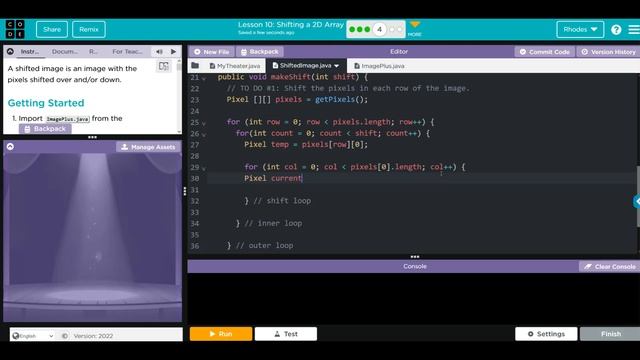The image size is (640, 360).
Task: Switch to the For Teachers tab
Action: (127, 51)
